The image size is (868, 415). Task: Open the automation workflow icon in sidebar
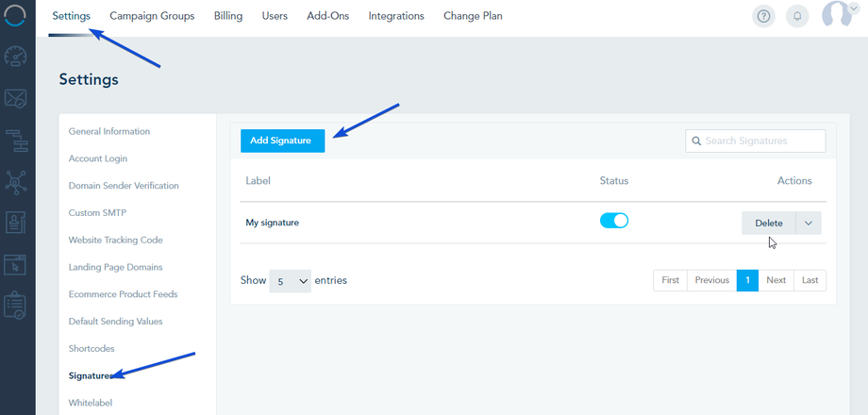coord(16,140)
